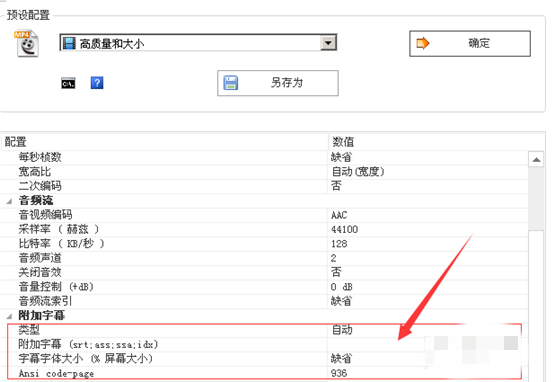Screen dimensions: 554x382
Task: Click the floppy disk save icon
Action: [x=231, y=83]
